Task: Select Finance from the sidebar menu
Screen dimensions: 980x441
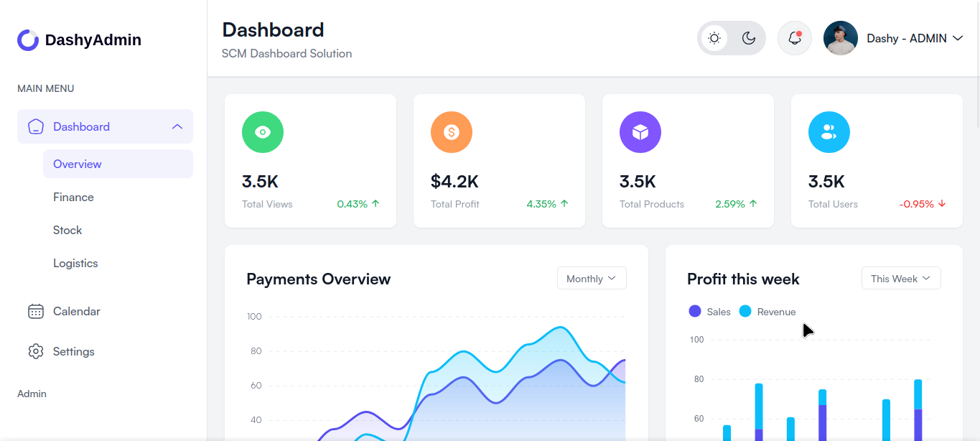Action: [x=73, y=197]
